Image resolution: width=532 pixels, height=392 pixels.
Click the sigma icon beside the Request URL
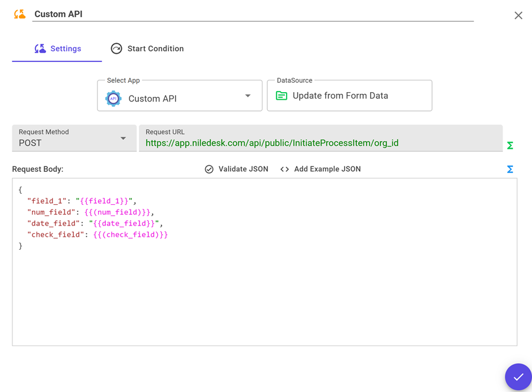click(510, 145)
